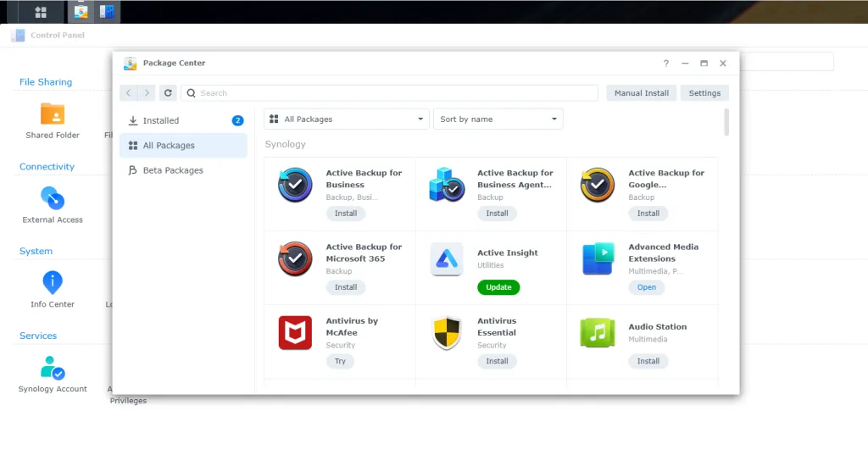Open Synology Account in Control Panel
The image size is (868, 472).
(x=53, y=375)
